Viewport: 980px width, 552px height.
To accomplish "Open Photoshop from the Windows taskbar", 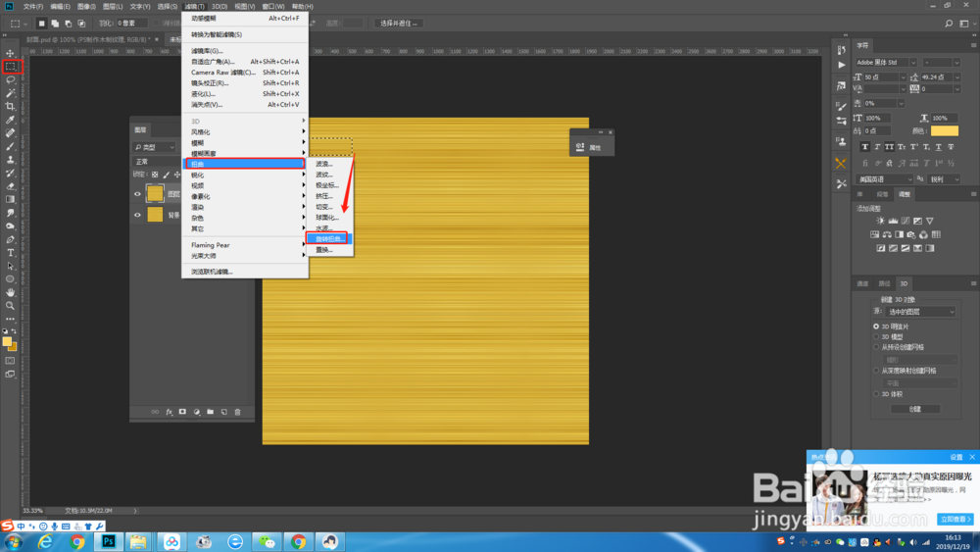I will pos(109,541).
